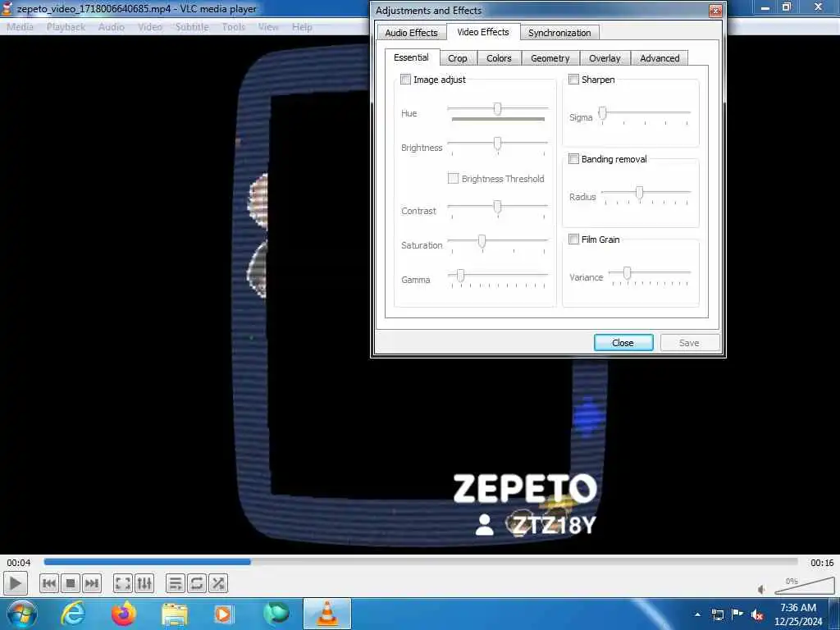Viewport: 840px width, 630px height.
Task: Click the Close button in dialog
Action: point(623,343)
